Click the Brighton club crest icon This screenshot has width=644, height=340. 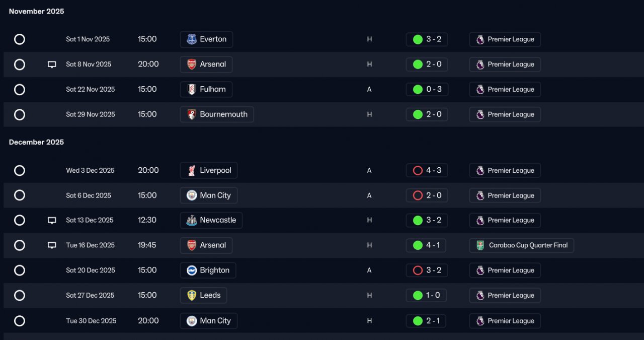tap(192, 270)
